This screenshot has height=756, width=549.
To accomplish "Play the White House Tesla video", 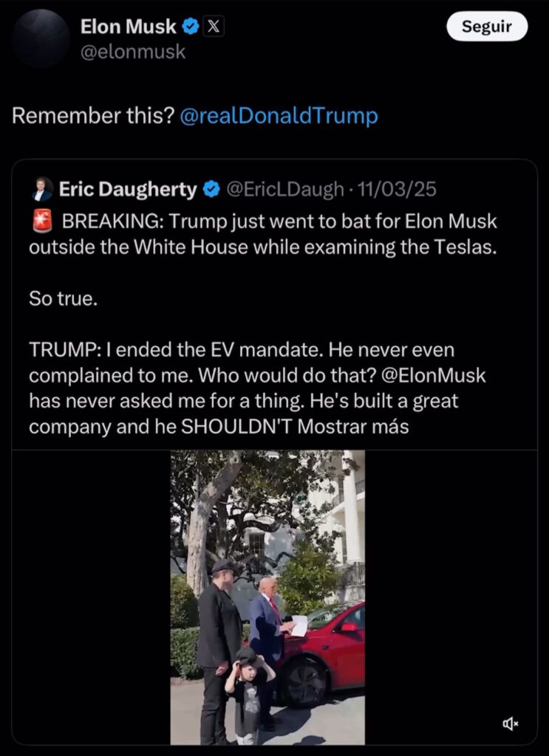I will tap(267, 597).
